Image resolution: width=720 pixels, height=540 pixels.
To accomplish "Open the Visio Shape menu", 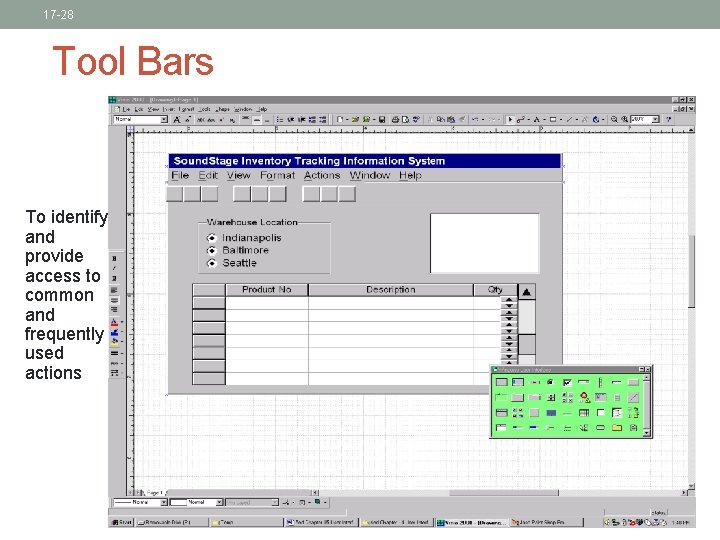I will [x=222, y=109].
